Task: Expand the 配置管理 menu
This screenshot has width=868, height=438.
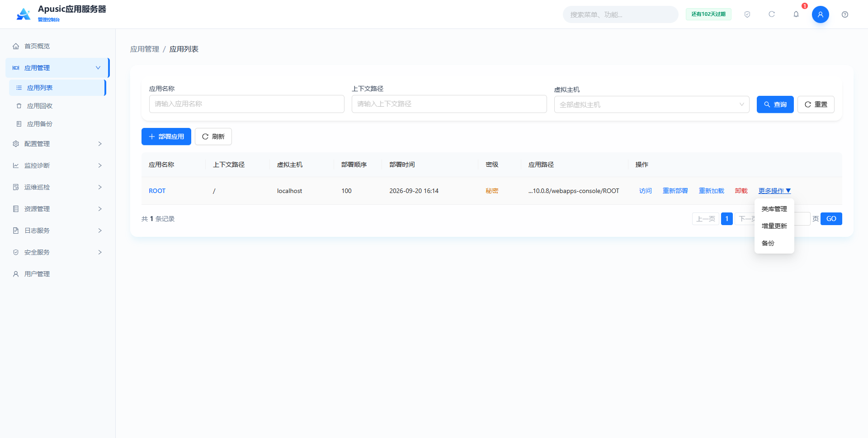Action: (57, 144)
